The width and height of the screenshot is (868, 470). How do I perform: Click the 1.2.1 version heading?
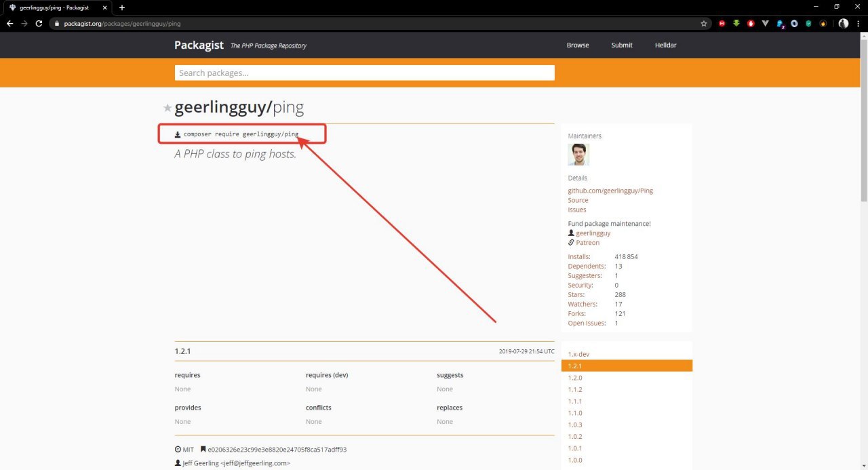tap(183, 351)
